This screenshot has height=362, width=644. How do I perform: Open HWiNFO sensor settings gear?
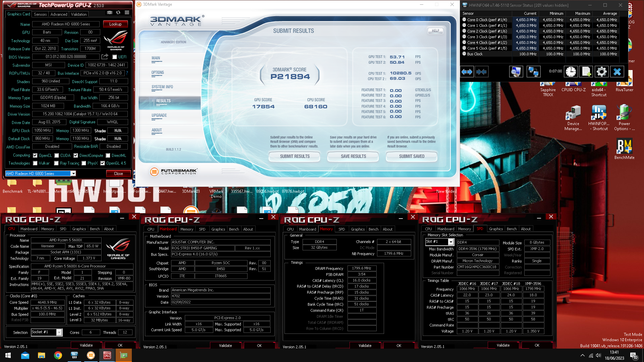tap(601, 72)
